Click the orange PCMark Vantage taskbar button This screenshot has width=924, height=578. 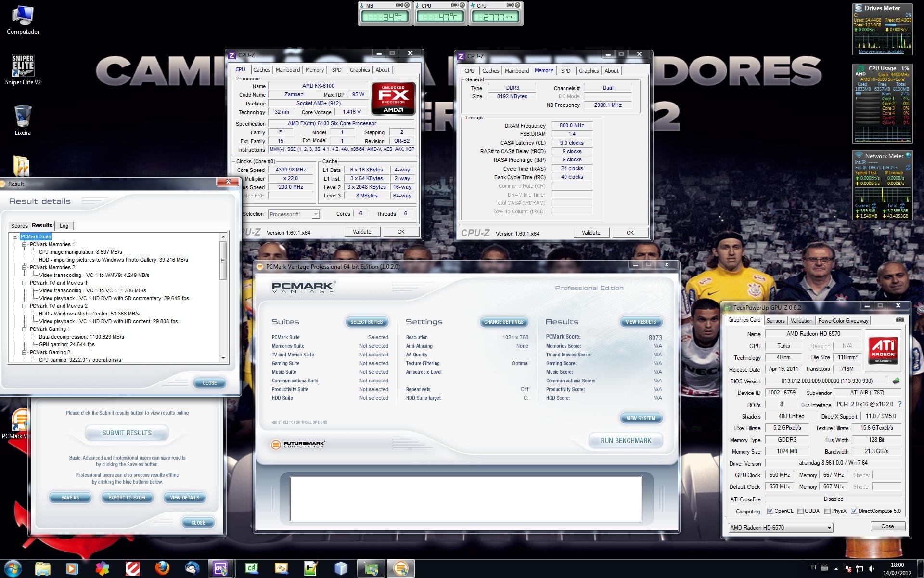pos(400,568)
